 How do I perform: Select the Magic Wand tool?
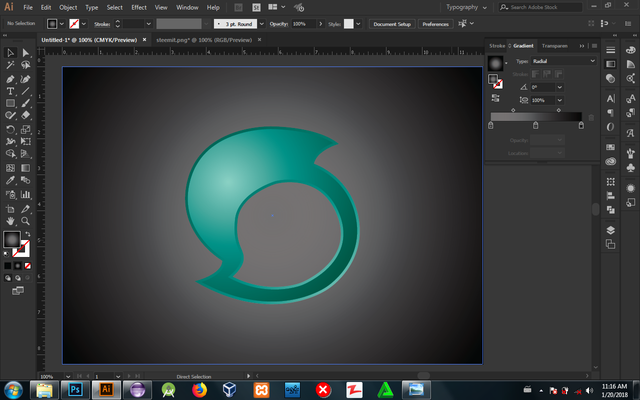pyautogui.click(x=10, y=65)
